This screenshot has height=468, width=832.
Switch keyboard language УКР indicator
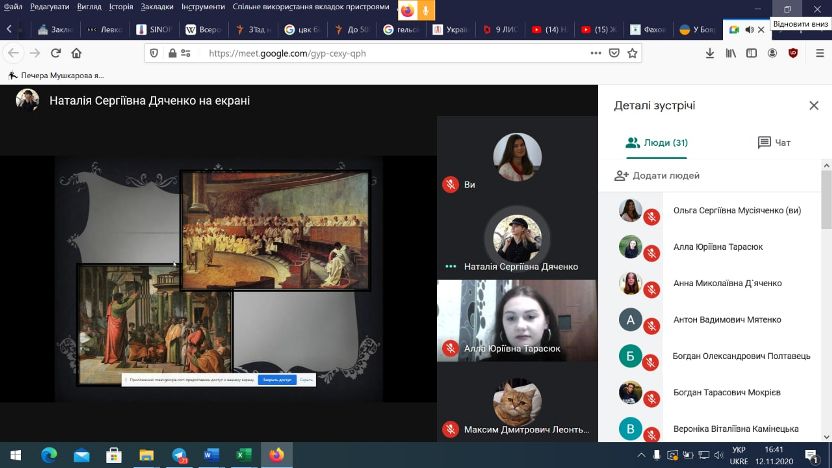(x=739, y=455)
